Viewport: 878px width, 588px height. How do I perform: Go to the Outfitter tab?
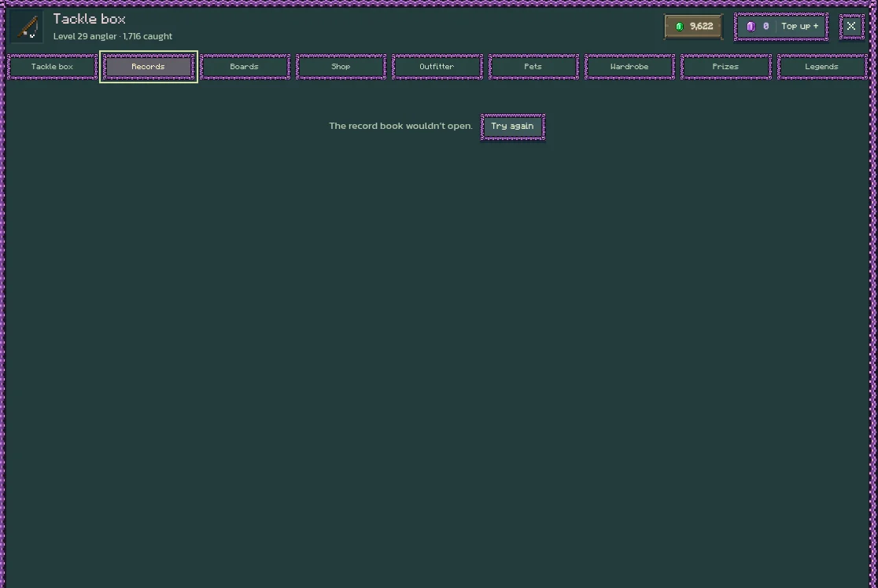[x=437, y=67]
